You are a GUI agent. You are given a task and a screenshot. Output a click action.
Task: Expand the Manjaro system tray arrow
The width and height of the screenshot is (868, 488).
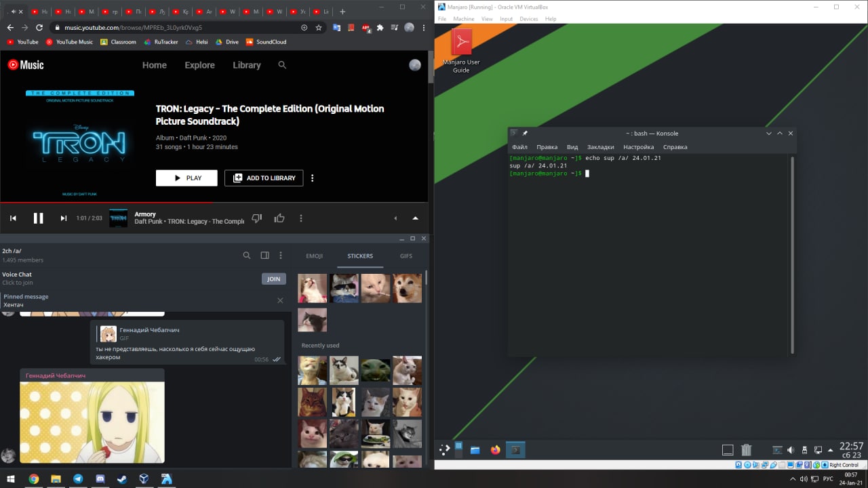[x=831, y=449]
